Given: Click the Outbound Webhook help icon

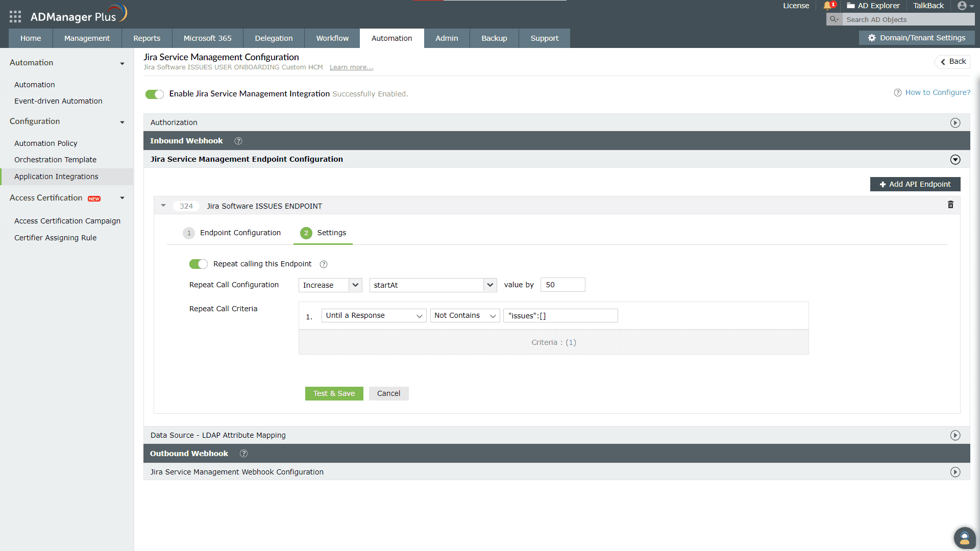Looking at the screenshot, I should coord(244,454).
